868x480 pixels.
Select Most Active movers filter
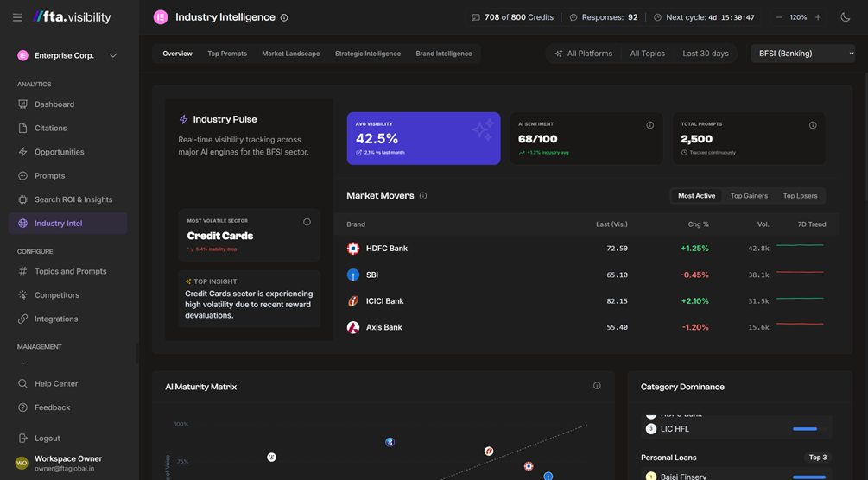click(696, 196)
